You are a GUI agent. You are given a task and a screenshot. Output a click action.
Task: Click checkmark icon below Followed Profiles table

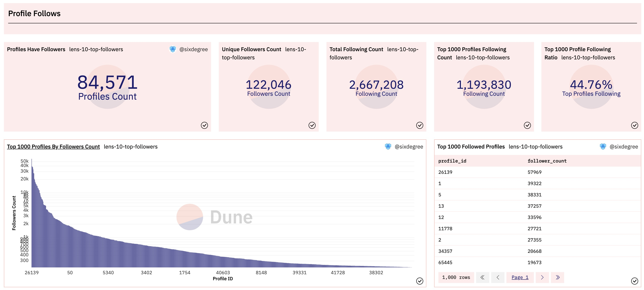pos(634,281)
